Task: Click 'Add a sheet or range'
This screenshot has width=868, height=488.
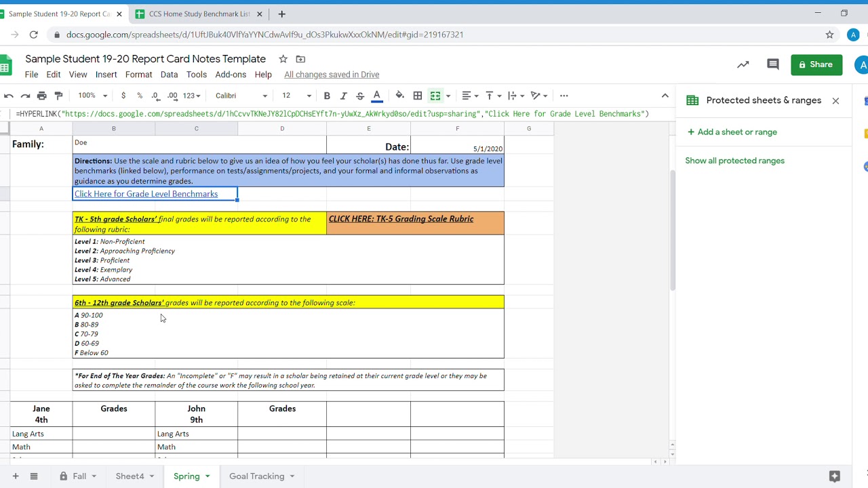Action: point(732,132)
